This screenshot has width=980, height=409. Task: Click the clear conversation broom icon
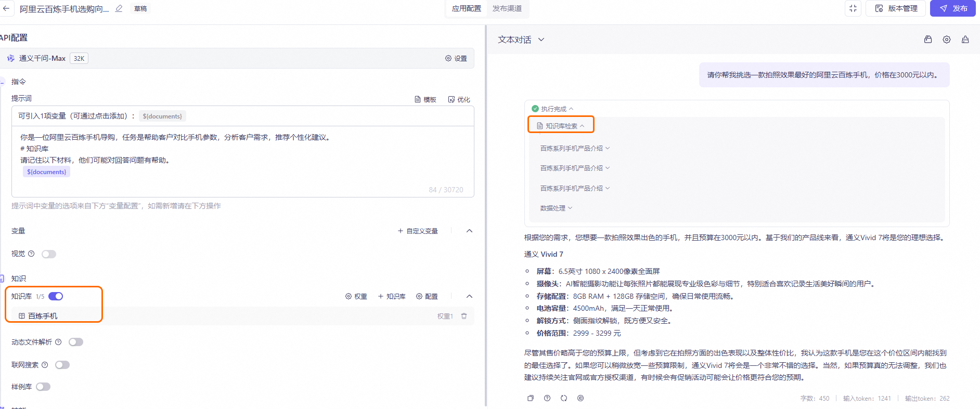tap(965, 39)
